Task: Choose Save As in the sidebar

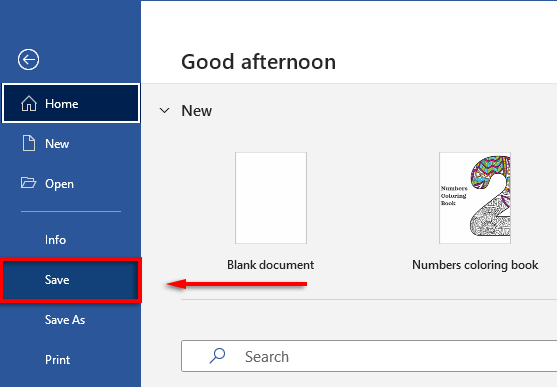Action: click(71, 320)
